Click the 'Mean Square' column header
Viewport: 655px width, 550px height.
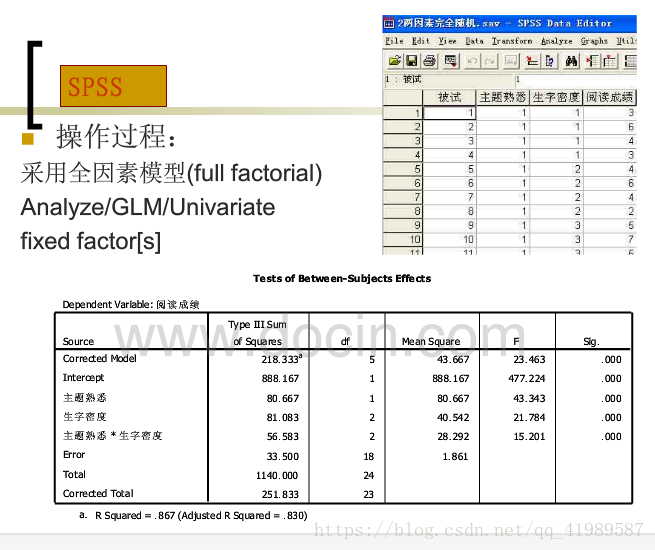[x=431, y=342]
